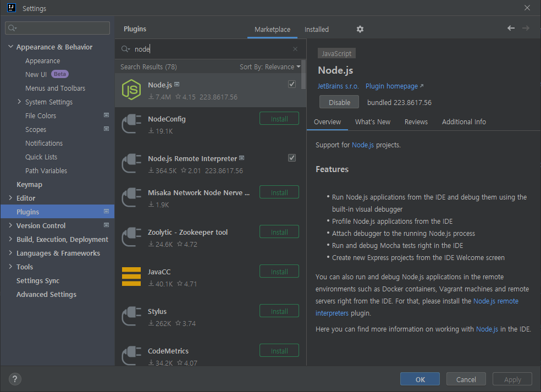Collapse Appearance & Behavior tree node
This screenshot has height=392, width=541.
[10, 47]
